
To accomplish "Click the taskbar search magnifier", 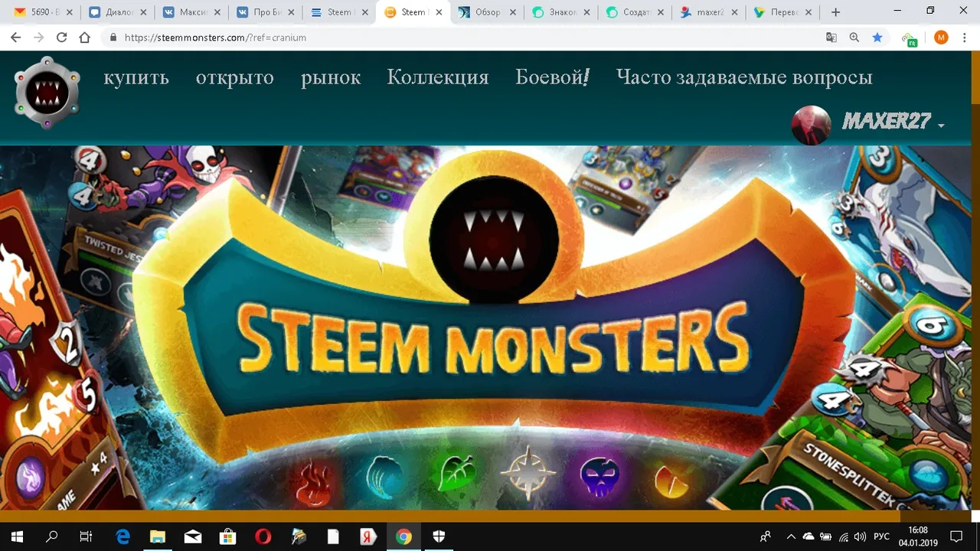I will [x=51, y=536].
